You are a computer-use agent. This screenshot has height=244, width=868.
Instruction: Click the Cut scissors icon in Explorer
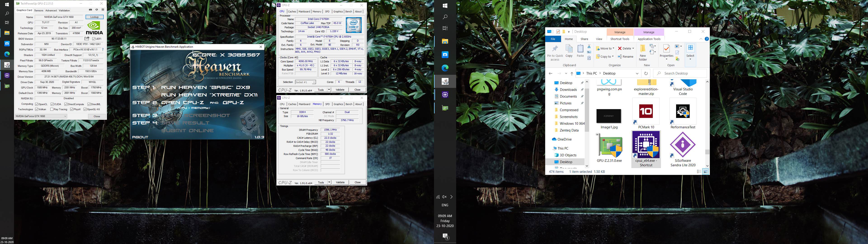[x=589, y=47]
